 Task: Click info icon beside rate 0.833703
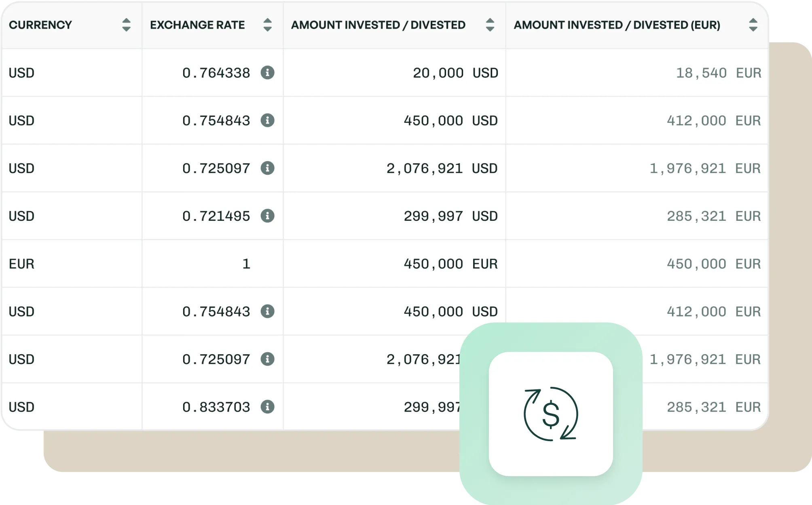pos(267,407)
